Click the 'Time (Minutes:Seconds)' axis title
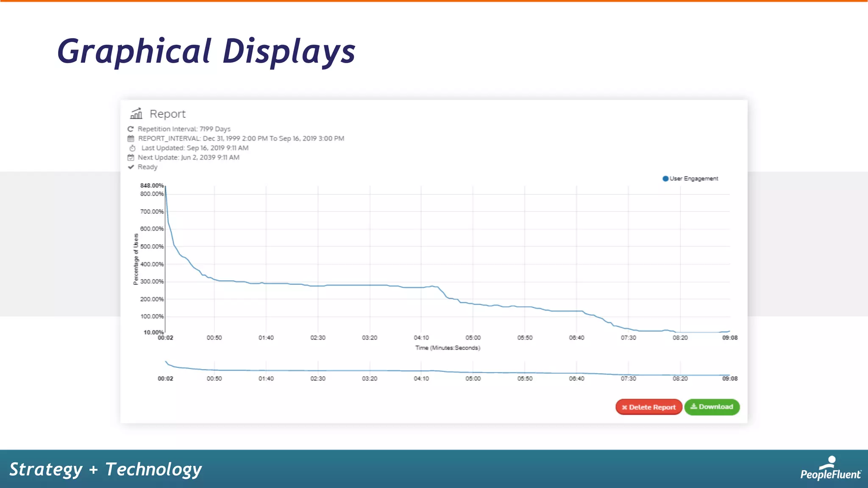868x488 pixels. 448,348
